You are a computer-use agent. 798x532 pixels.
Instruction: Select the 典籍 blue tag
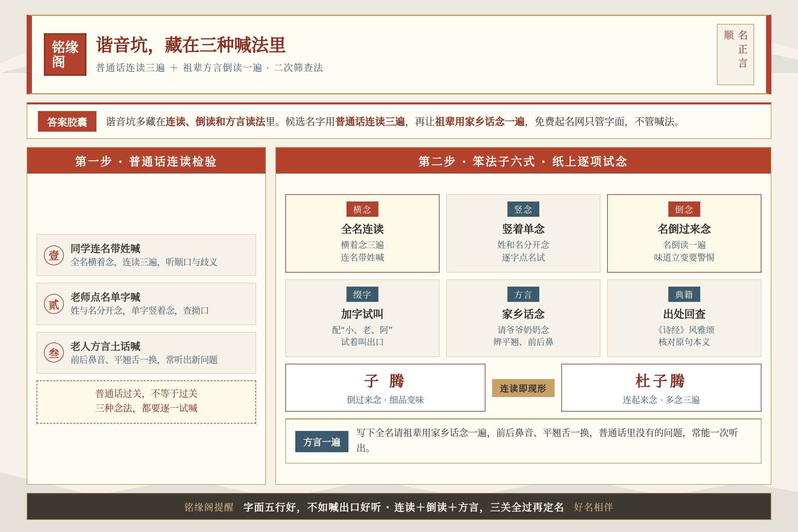684,294
